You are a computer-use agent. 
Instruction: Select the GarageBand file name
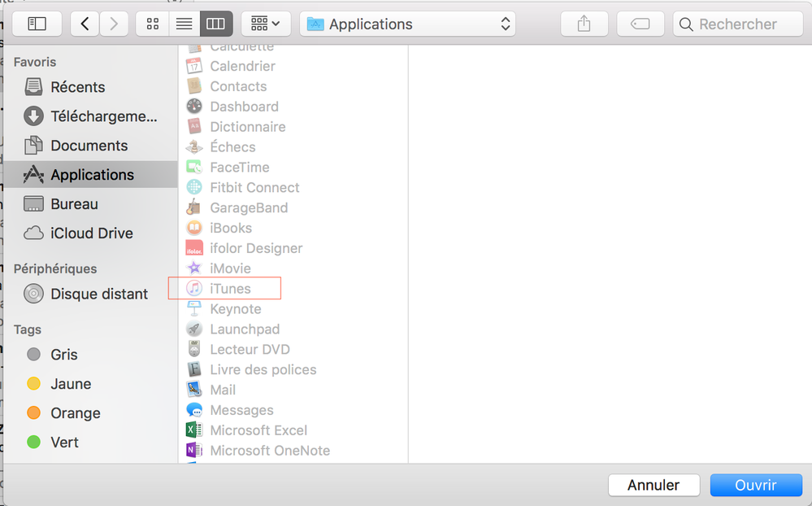(249, 208)
